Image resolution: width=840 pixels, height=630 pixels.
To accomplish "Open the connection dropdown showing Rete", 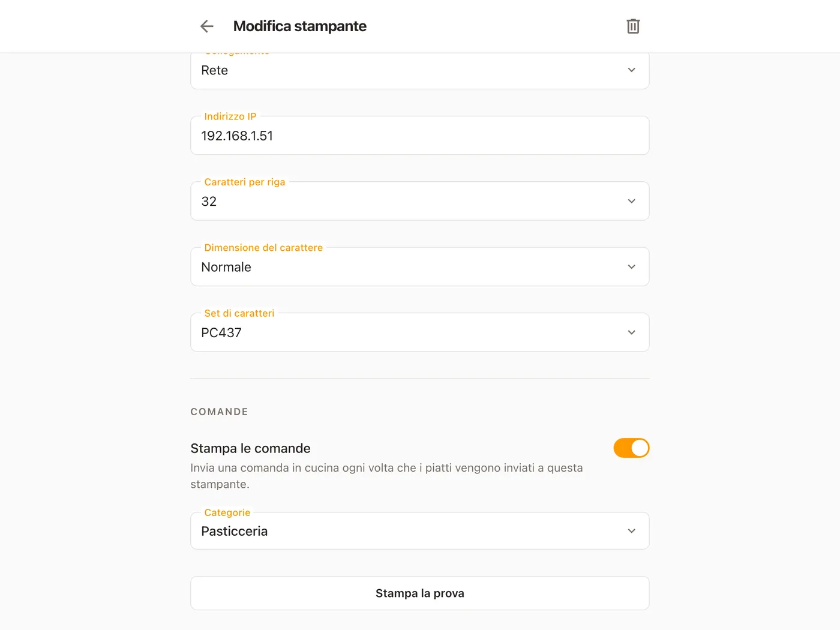I will [420, 71].
